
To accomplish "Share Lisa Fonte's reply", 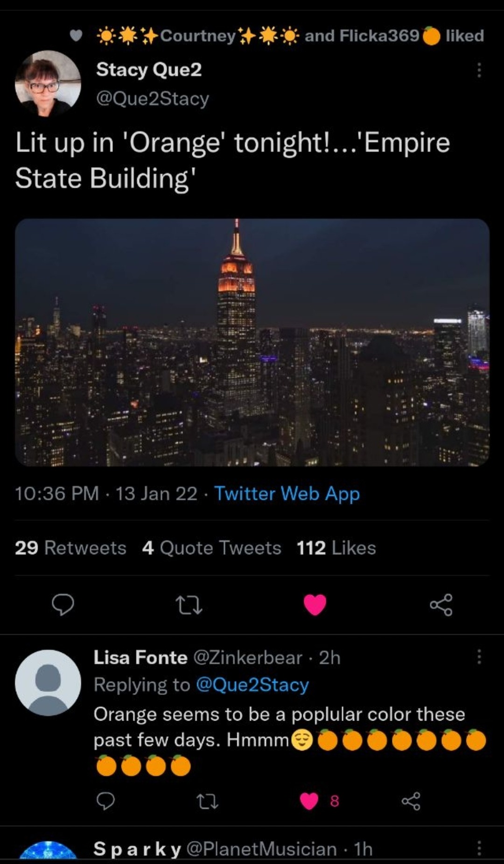I will point(411,801).
